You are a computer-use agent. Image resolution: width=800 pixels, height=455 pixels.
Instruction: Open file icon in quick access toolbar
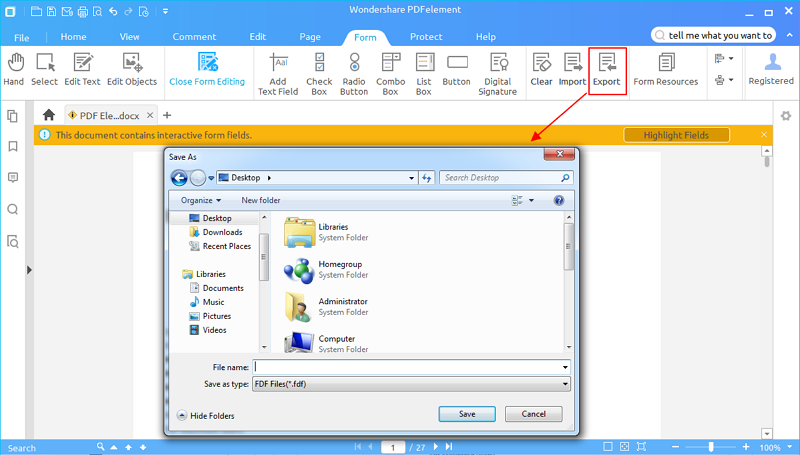[x=36, y=11]
